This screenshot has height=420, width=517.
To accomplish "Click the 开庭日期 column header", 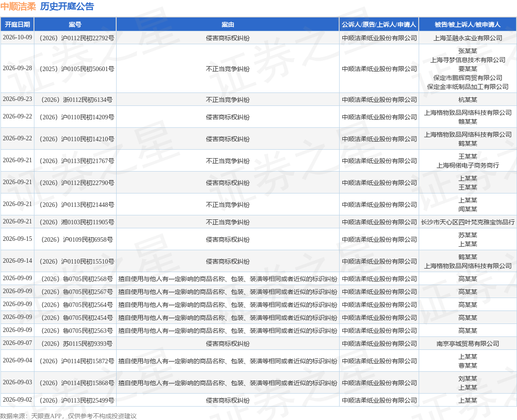I will pyautogui.click(x=17, y=25).
